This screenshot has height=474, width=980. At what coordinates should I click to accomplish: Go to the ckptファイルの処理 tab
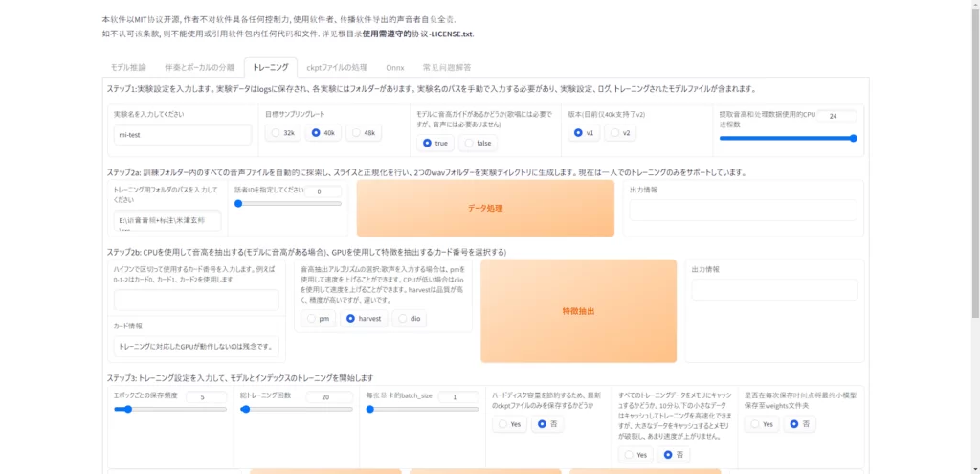[337, 67]
